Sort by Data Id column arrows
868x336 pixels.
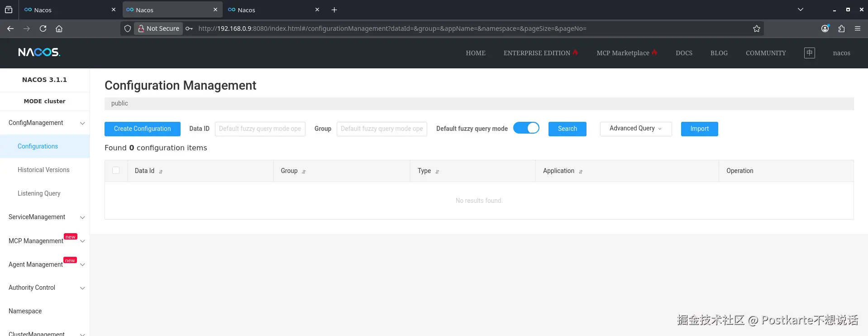click(x=161, y=172)
